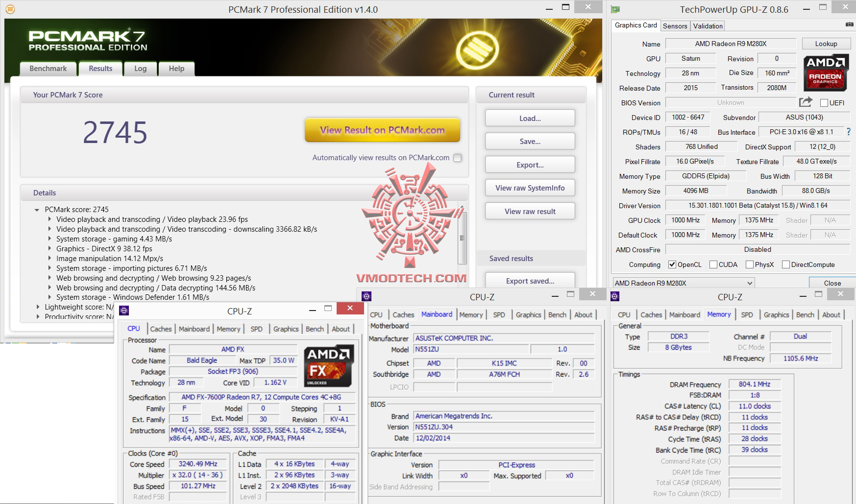Screen dimensions: 856x504
Task: Uncheck the OpenCL computing checkbox
Action: (672, 264)
